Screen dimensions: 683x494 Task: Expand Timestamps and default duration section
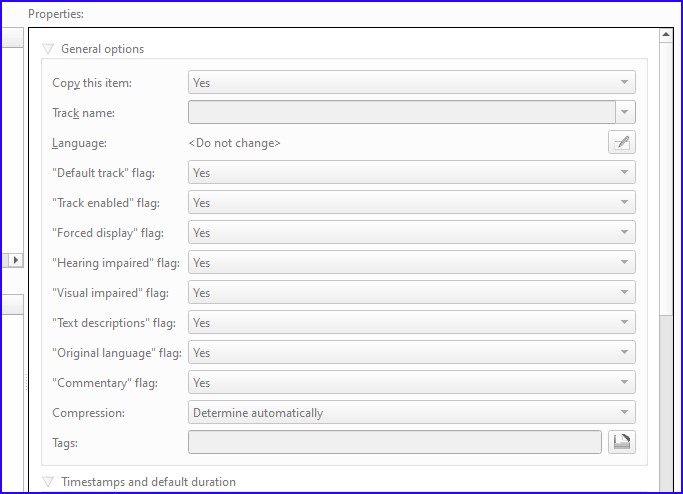pos(48,482)
